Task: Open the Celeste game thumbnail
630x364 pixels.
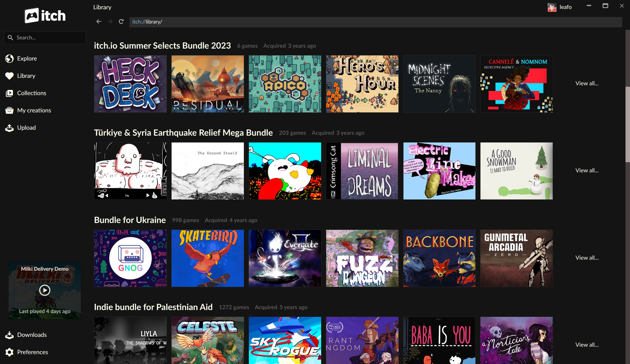Action: pyautogui.click(x=208, y=340)
